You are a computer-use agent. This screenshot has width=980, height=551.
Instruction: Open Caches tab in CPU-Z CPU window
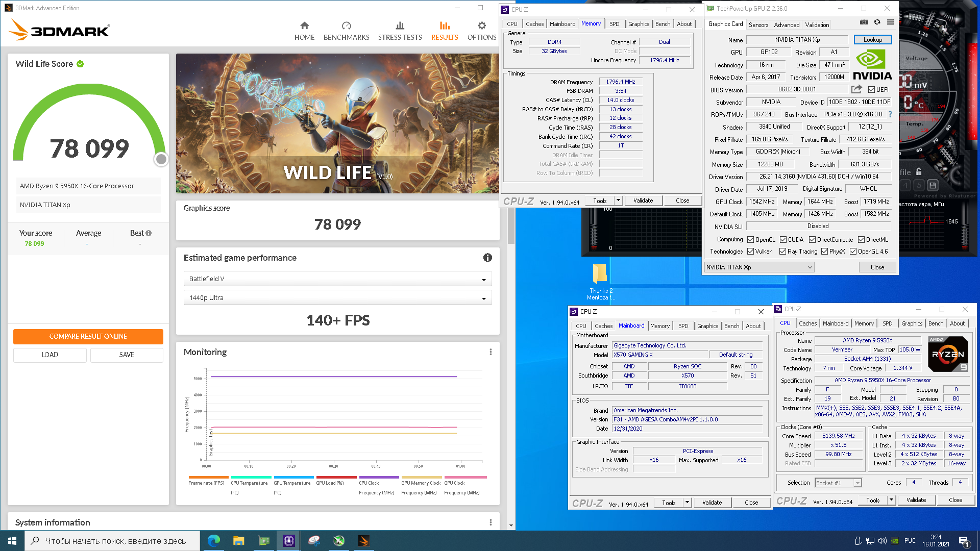[807, 323]
